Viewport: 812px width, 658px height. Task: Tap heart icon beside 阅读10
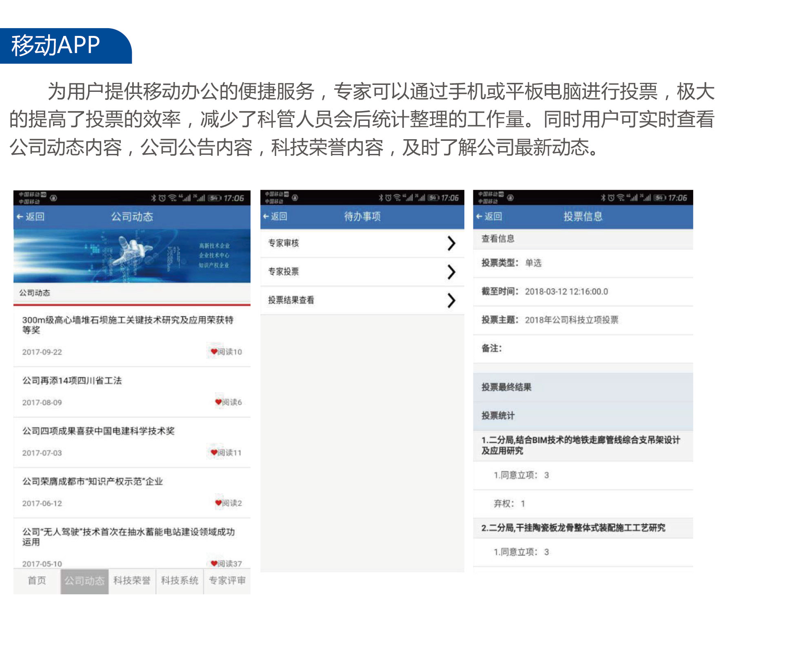[x=214, y=351]
